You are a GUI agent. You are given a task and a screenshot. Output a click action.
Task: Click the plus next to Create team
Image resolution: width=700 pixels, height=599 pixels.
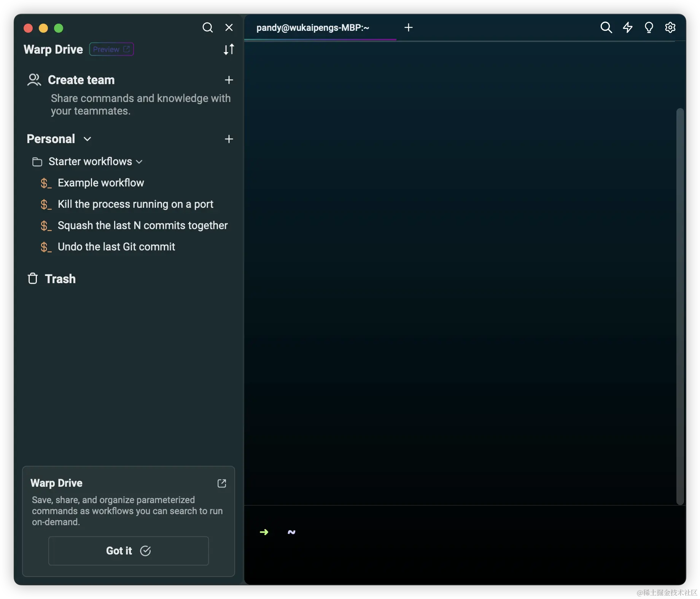point(229,80)
